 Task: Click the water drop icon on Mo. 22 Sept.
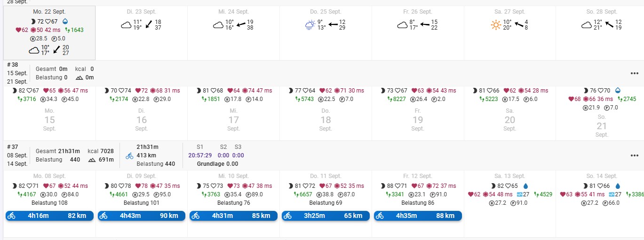tap(64, 22)
